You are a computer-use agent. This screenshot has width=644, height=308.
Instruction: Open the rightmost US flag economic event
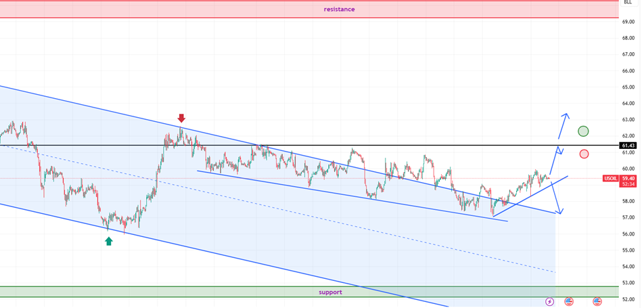point(597,301)
